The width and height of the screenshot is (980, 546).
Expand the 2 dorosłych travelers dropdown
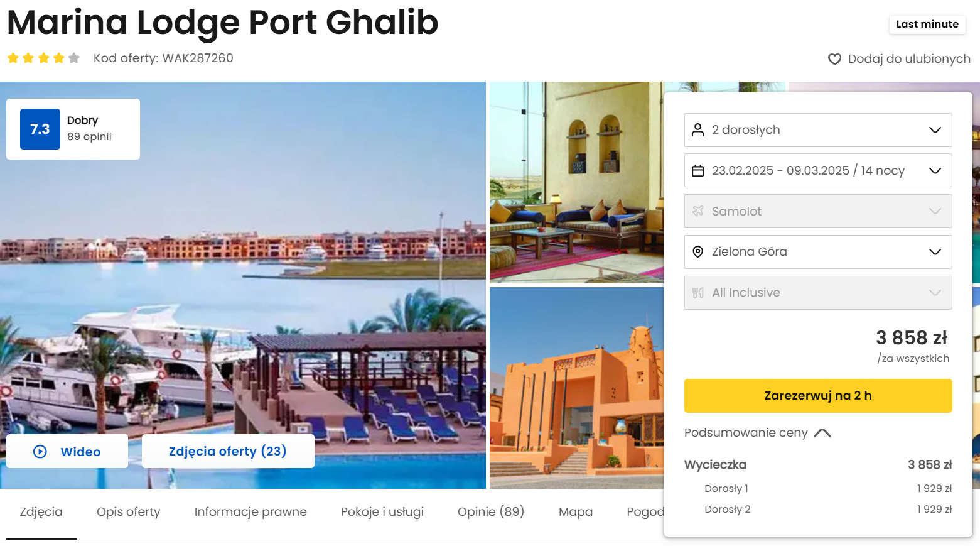pyautogui.click(x=818, y=130)
